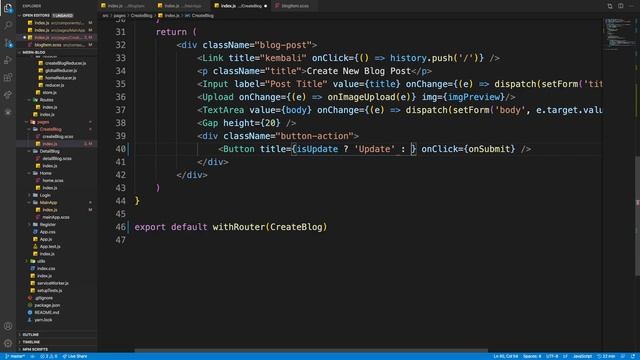
Task: Open setupTests.js in explorer
Action: 49,291
